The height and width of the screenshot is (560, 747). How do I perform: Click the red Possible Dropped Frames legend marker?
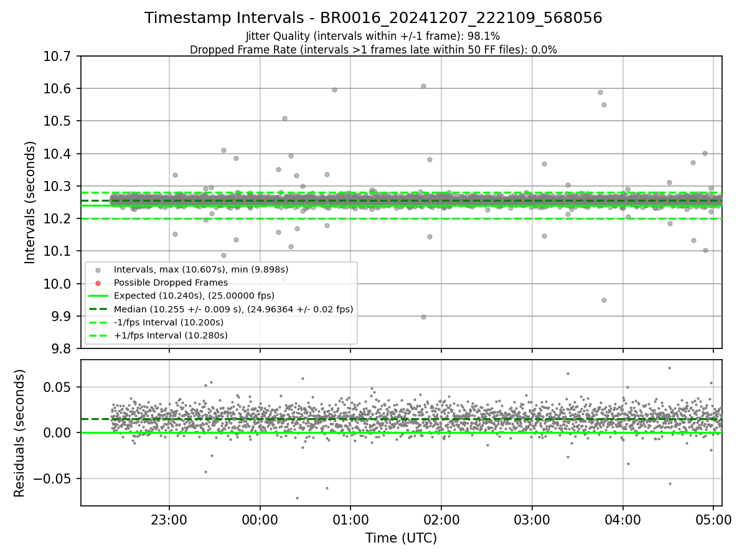click(98, 283)
